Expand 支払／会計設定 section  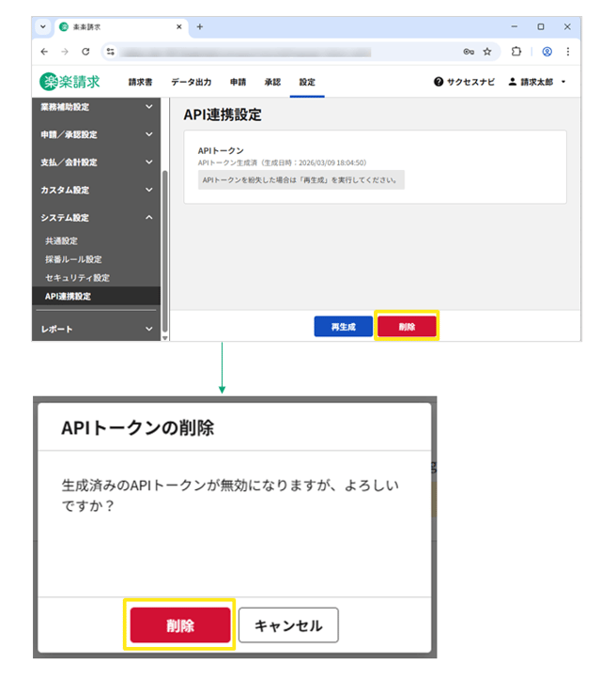tap(96, 162)
